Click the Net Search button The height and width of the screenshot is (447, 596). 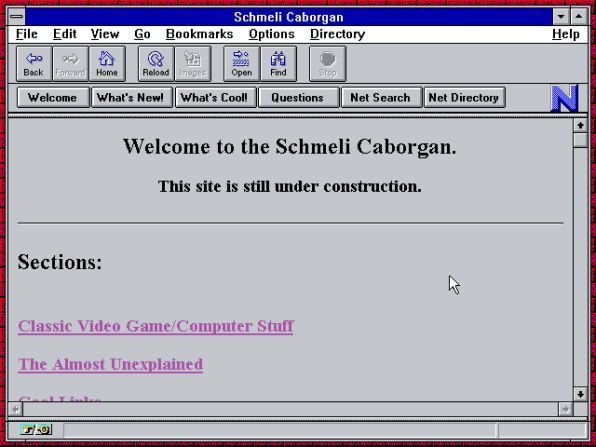click(x=381, y=98)
